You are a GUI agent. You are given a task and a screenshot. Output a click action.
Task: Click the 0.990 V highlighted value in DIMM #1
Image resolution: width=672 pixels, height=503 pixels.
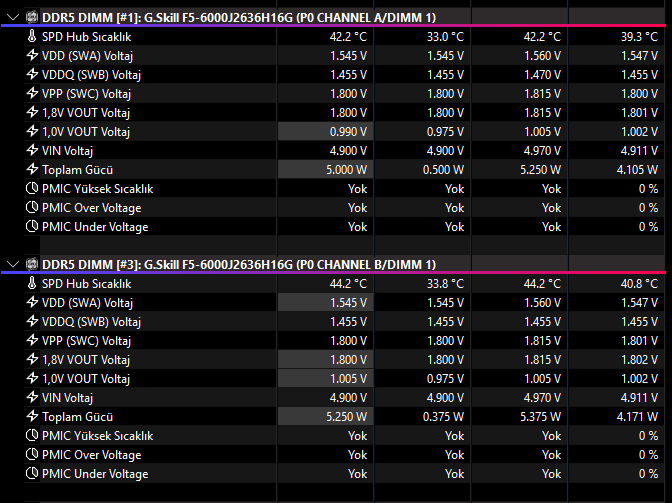[348, 132]
